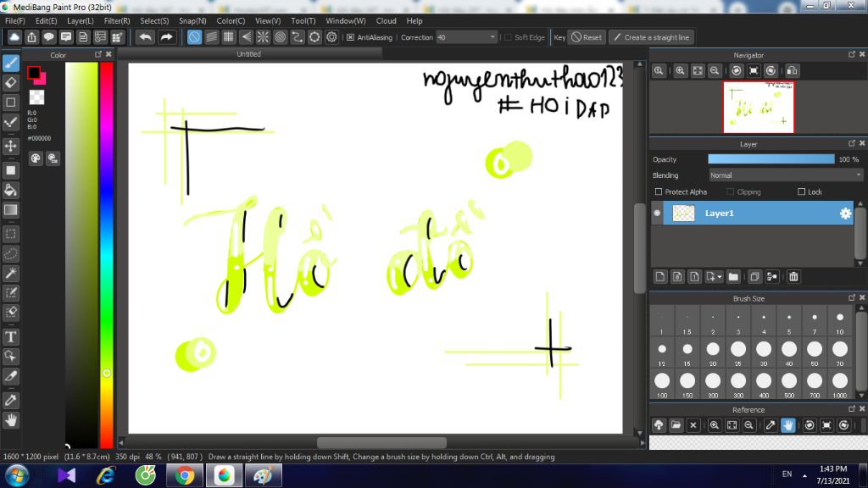This screenshot has width=868, height=488.
Task: Enable circle snap guide
Action: click(x=280, y=37)
